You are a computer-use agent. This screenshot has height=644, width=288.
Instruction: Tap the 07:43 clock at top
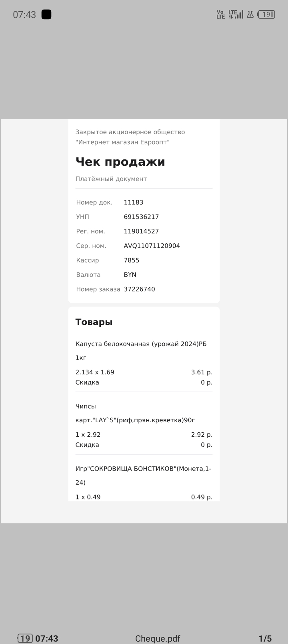tap(24, 15)
